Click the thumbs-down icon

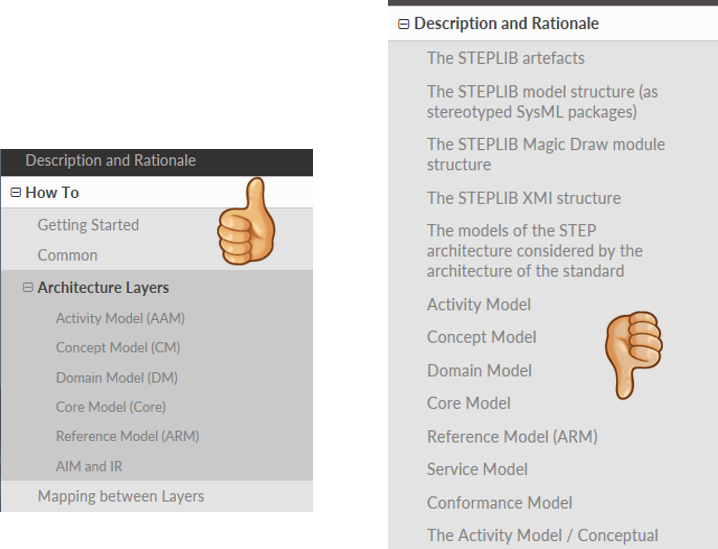click(632, 354)
